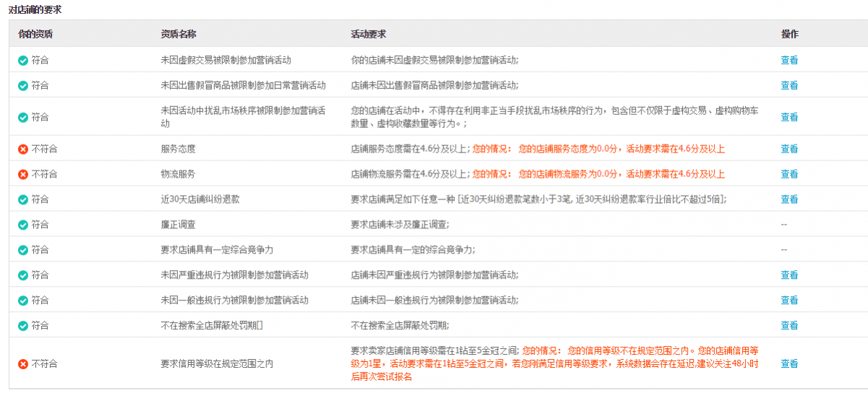Image resolution: width=868 pixels, height=393 pixels.
Task: Click green check icon in 不在搜索全店屏蔽处罚期 row
Action: pyautogui.click(x=23, y=326)
